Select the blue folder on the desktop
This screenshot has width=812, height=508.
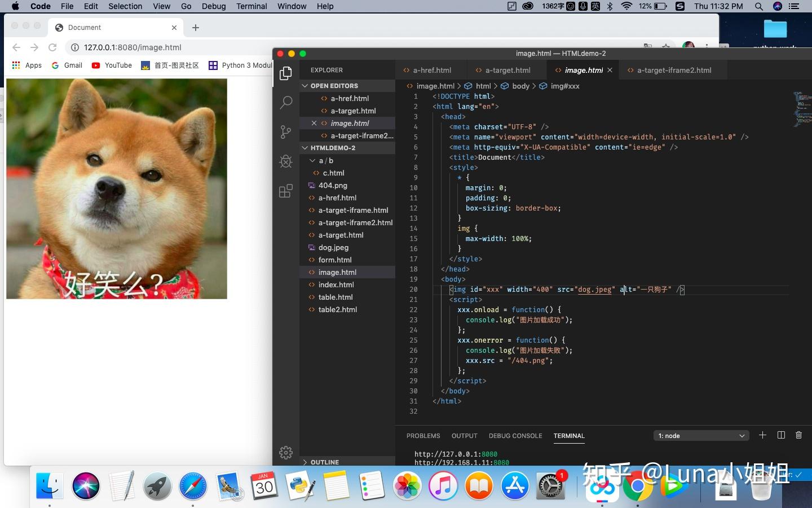pyautogui.click(x=775, y=29)
